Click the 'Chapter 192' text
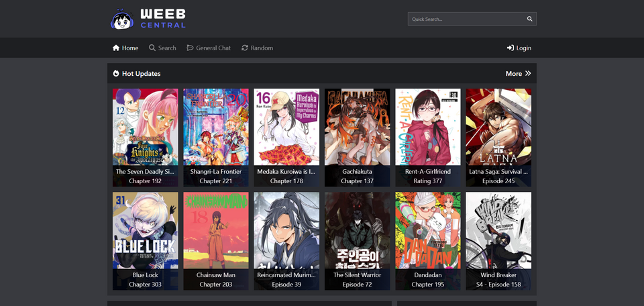The width and height of the screenshot is (644, 306). pos(146,181)
